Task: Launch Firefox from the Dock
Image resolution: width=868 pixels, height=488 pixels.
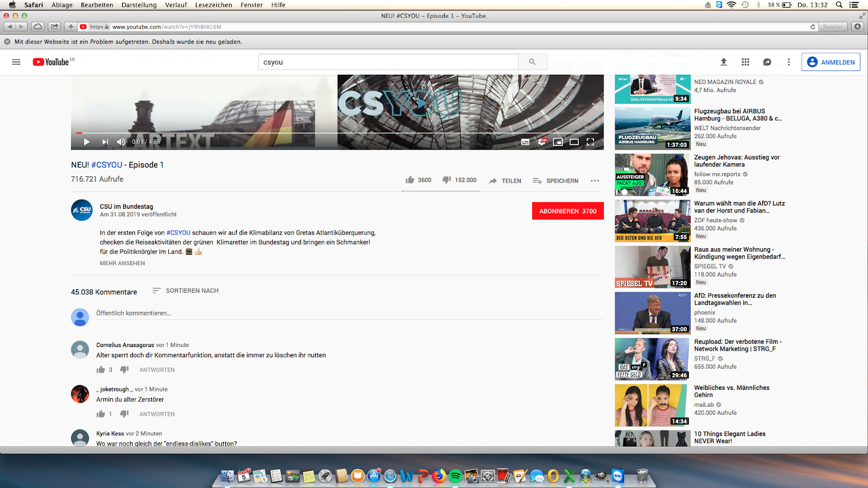Action: pos(439,476)
